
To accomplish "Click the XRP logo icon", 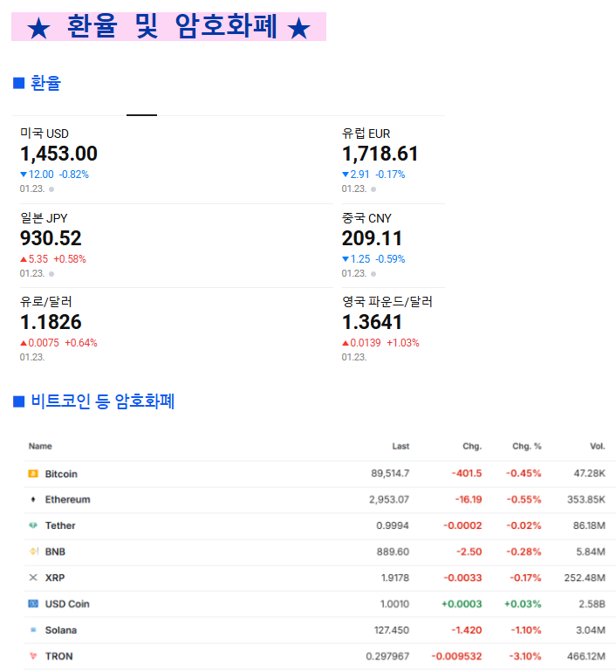I will 33,578.
